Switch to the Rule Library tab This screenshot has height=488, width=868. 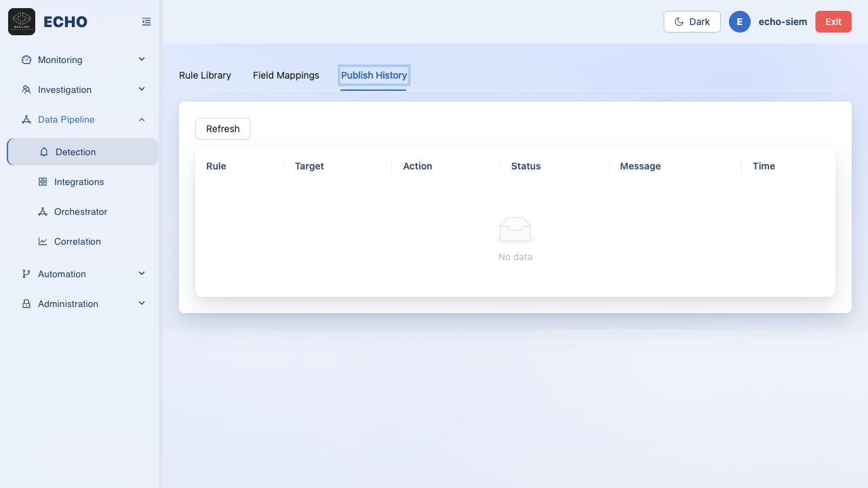[205, 75]
